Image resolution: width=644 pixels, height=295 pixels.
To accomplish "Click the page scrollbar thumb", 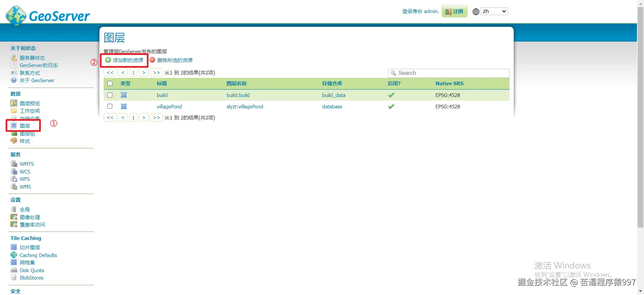I will click(x=640, y=117).
